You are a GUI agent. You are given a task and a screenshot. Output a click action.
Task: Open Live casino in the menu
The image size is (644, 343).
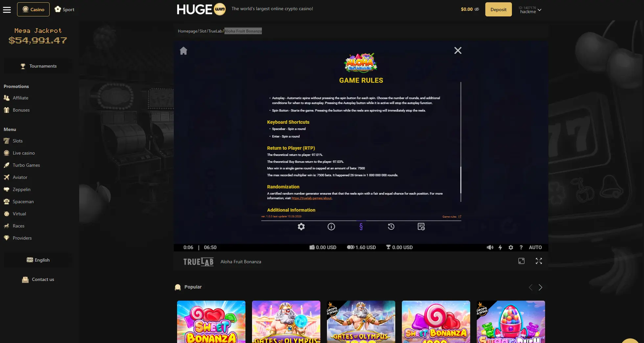(x=24, y=153)
